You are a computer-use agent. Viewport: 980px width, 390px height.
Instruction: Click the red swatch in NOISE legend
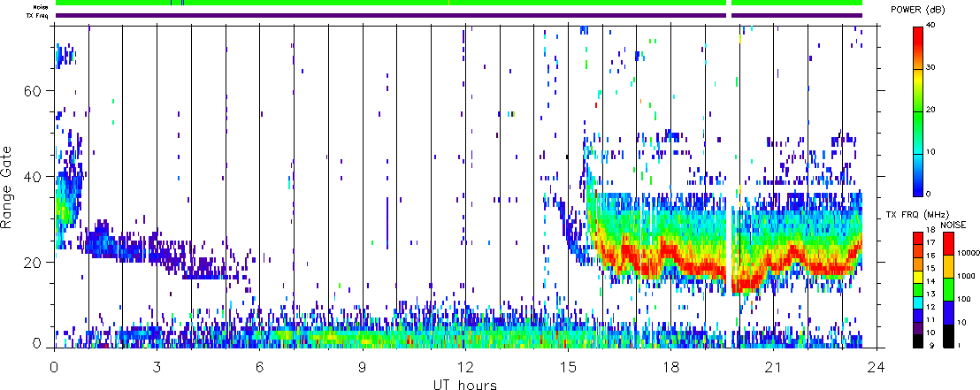coord(947,244)
